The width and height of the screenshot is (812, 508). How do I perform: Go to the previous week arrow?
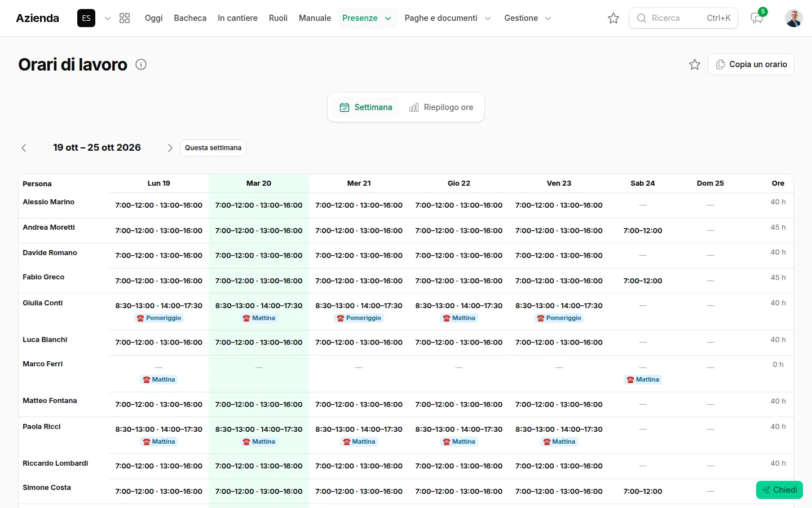point(24,148)
